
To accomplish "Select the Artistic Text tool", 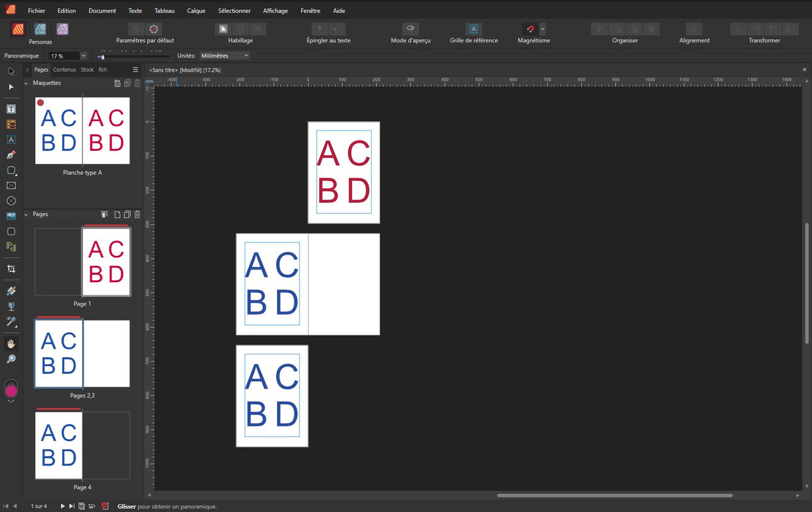I will [x=11, y=140].
